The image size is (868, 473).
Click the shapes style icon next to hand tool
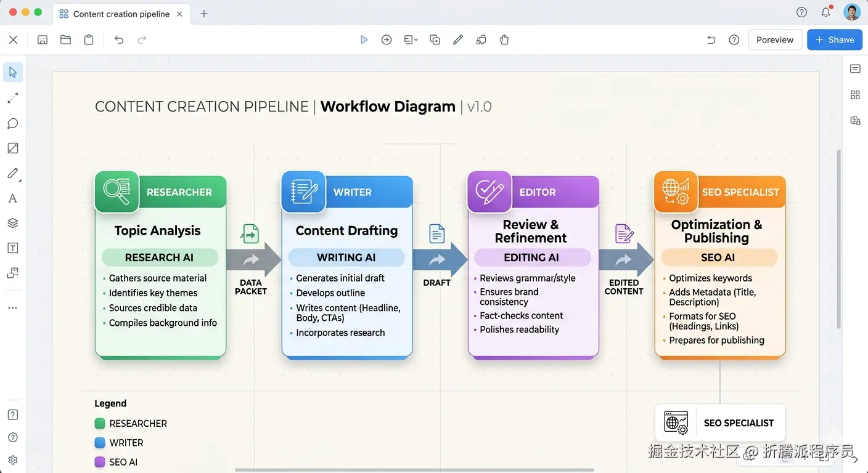481,40
